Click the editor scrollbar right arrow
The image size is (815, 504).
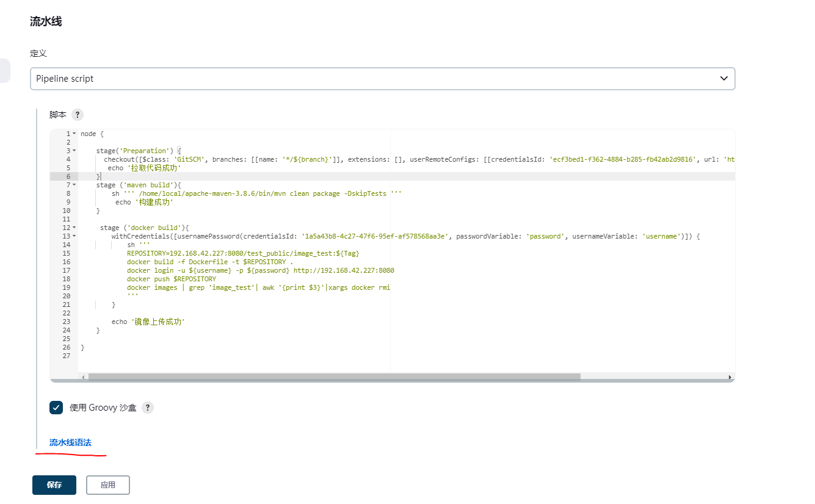[x=730, y=378]
